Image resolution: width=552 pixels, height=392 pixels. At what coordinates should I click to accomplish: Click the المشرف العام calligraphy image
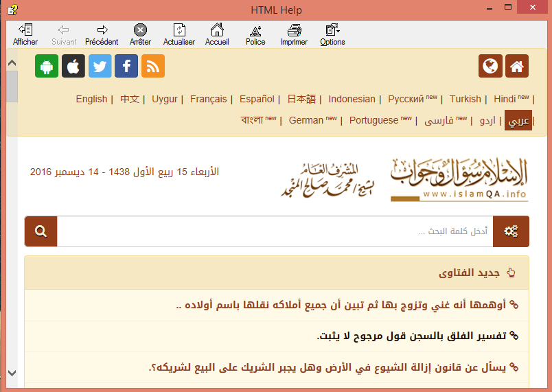pyautogui.click(x=327, y=180)
